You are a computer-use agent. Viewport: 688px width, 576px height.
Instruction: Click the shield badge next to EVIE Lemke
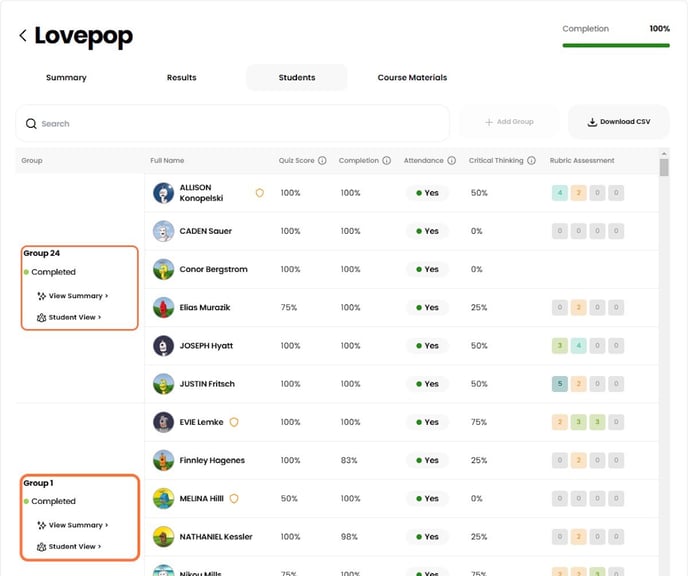click(x=234, y=422)
